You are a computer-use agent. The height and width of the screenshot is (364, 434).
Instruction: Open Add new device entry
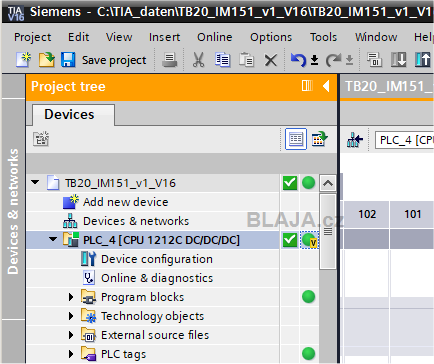pos(125,202)
